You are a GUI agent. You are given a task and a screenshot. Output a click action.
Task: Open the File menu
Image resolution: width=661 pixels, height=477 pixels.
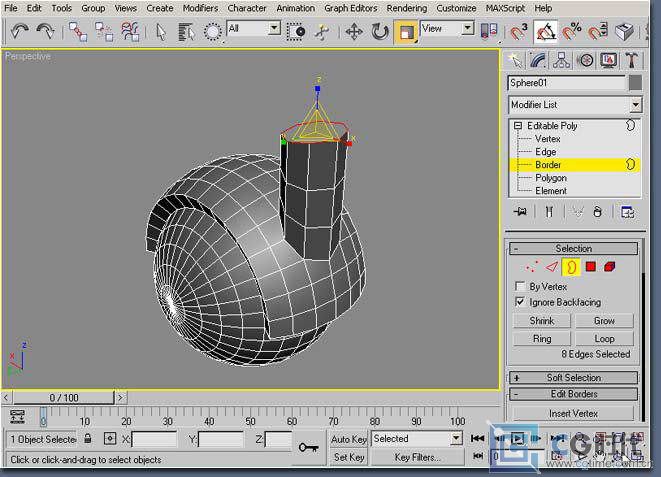point(11,8)
